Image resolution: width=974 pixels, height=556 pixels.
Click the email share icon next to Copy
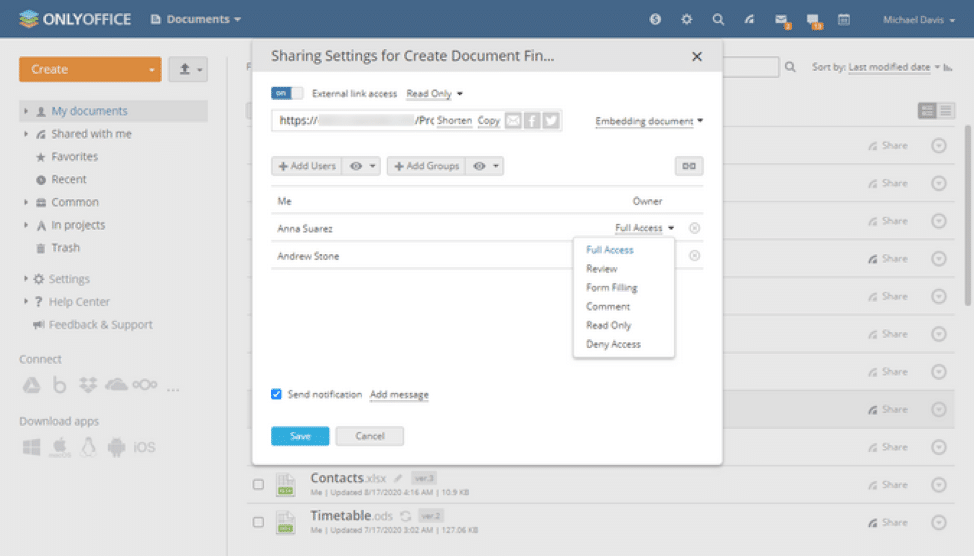coord(513,121)
